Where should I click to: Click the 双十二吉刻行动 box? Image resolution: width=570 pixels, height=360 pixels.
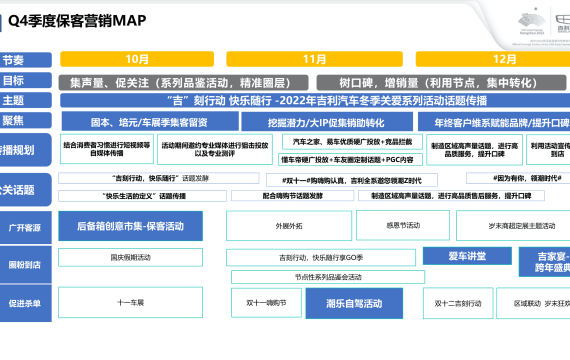coord(458,303)
